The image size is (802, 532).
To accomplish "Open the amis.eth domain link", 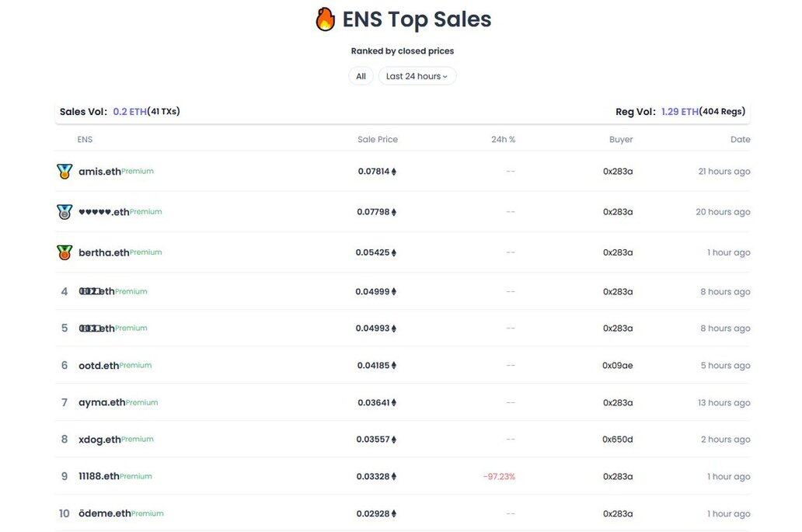I will pos(99,172).
